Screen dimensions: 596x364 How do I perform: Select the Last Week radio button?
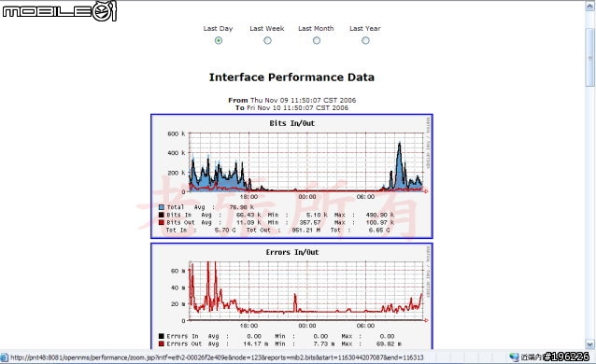pos(267,40)
